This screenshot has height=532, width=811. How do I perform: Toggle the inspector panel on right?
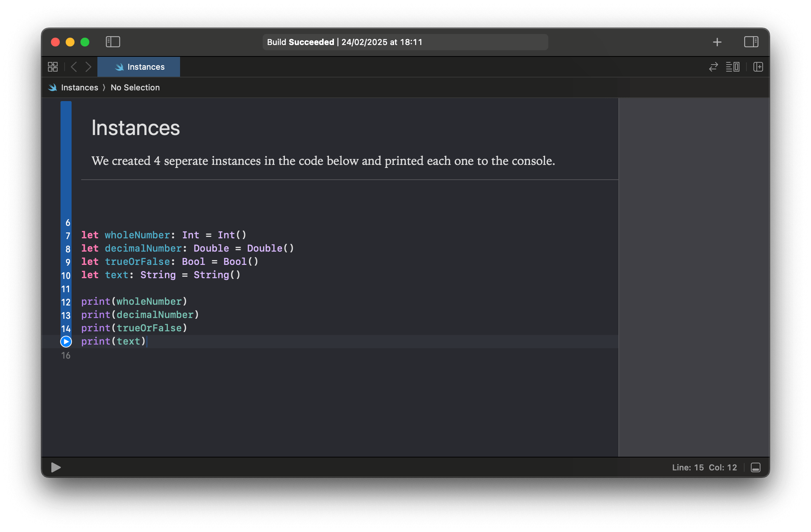(751, 42)
